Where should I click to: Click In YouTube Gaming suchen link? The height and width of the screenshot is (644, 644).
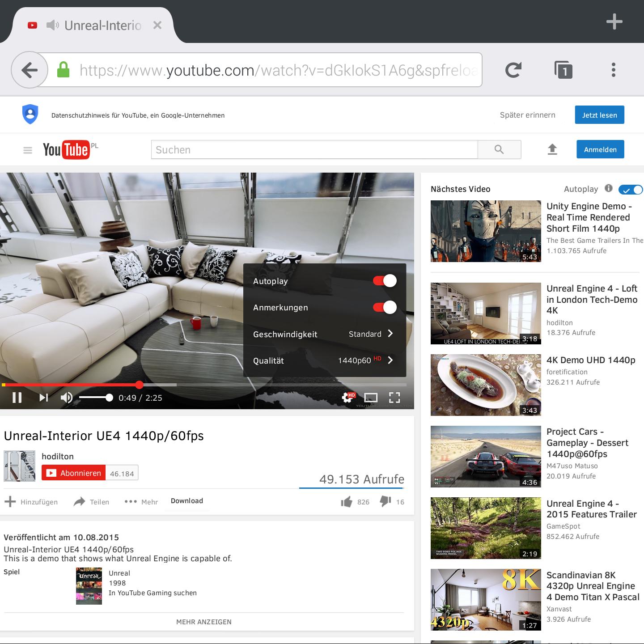click(153, 593)
